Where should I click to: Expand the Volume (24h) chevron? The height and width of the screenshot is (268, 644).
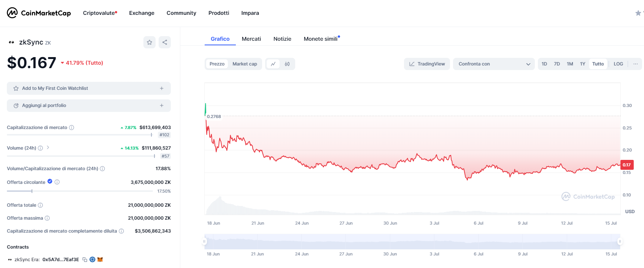click(x=48, y=148)
